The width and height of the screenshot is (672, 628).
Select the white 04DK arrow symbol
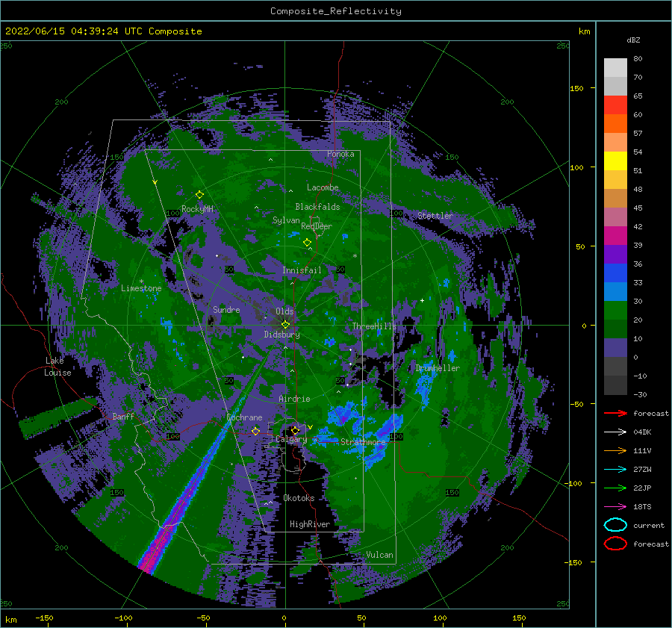click(x=615, y=432)
